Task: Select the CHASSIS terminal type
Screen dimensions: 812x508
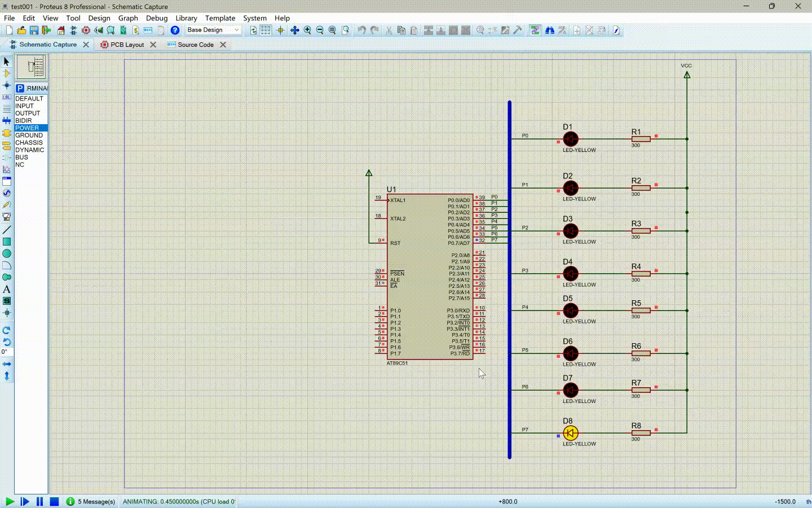Action: [x=29, y=142]
